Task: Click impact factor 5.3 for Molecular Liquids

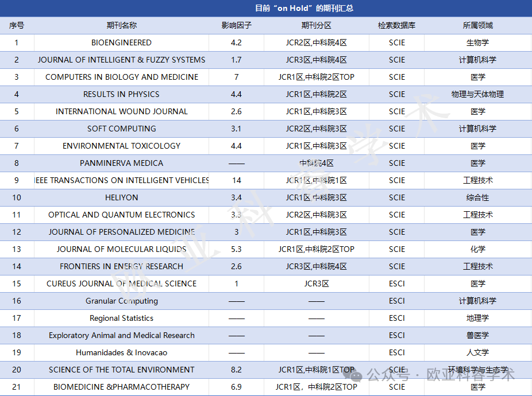Action: (x=237, y=250)
